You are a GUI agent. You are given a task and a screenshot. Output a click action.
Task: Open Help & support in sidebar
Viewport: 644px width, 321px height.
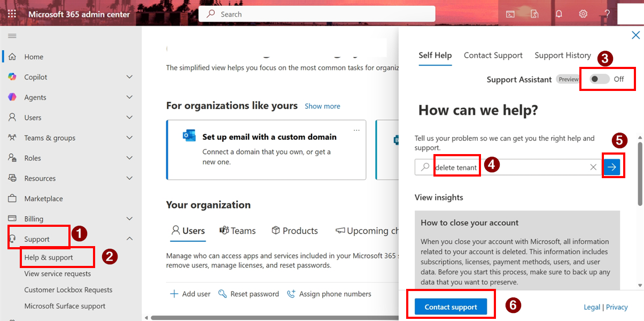tap(49, 257)
